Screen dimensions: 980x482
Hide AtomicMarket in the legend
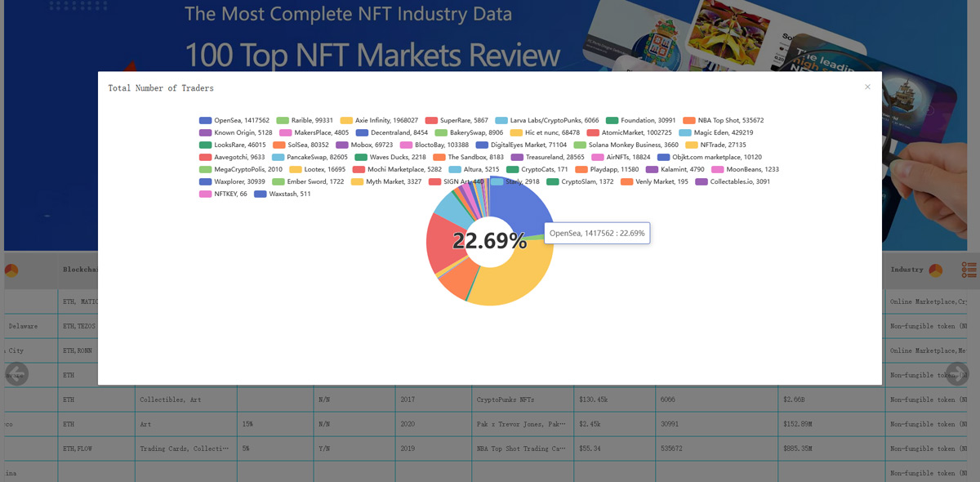[x=629, y=132]
